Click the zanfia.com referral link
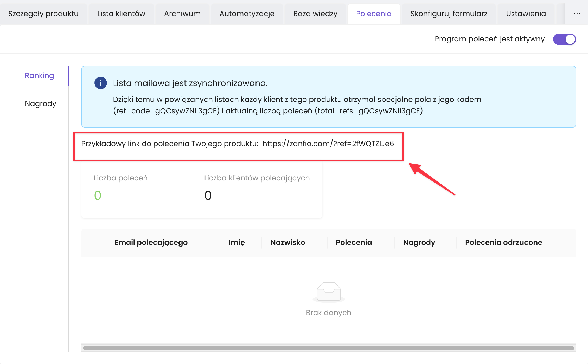This screenshot has width=588, height=364. click(328, 144)
